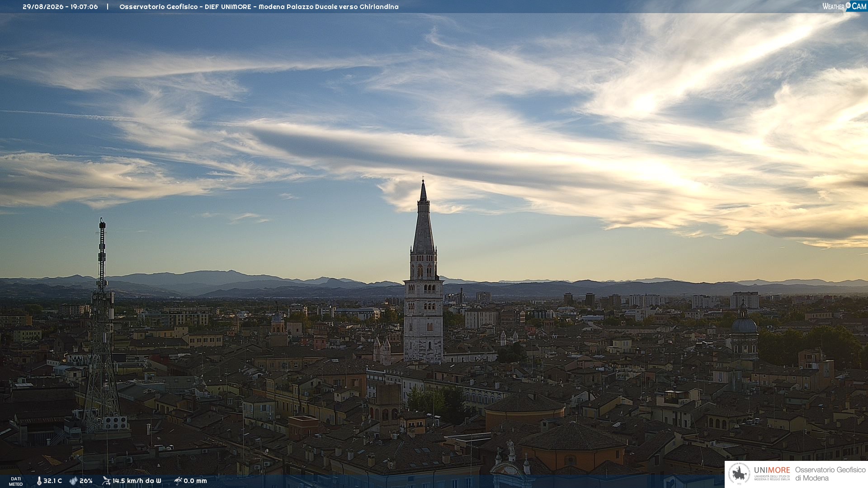This screenshot has height=488, width=868.
Task: Select the 0.0 mm rainfall value
Action: [x=195, y=481]
